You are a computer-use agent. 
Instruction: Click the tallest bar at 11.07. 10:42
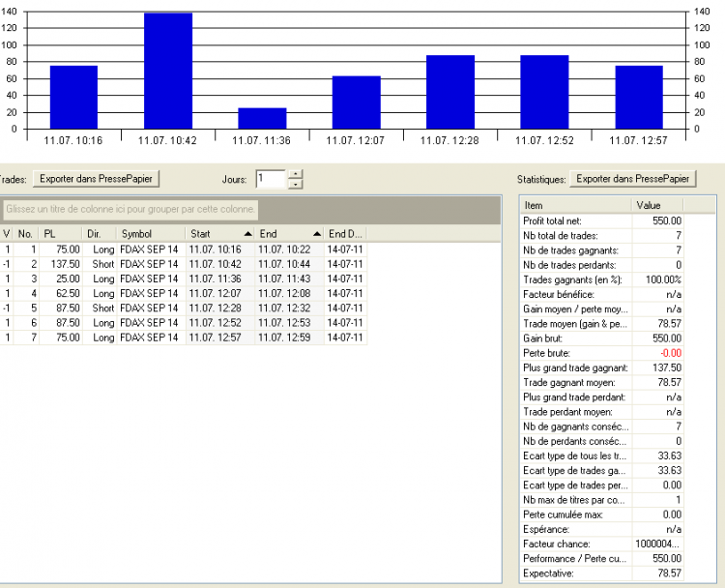(168, 71)
